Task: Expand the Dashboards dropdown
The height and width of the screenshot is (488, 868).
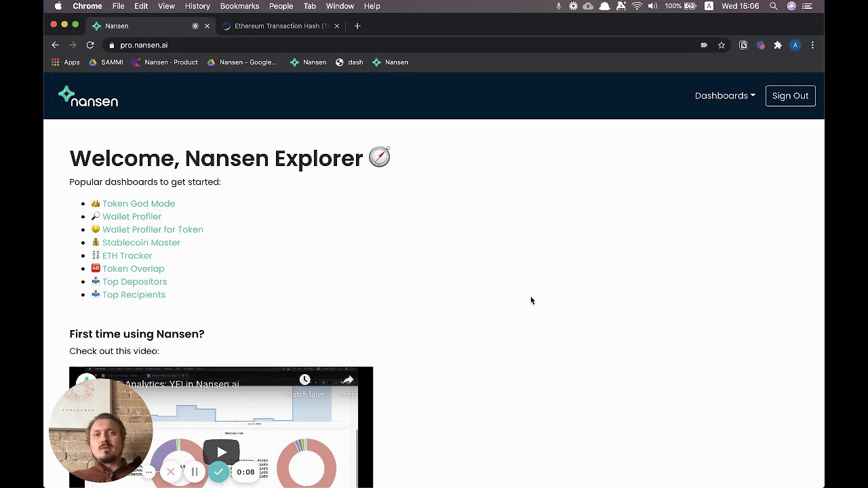Action: 725,96
